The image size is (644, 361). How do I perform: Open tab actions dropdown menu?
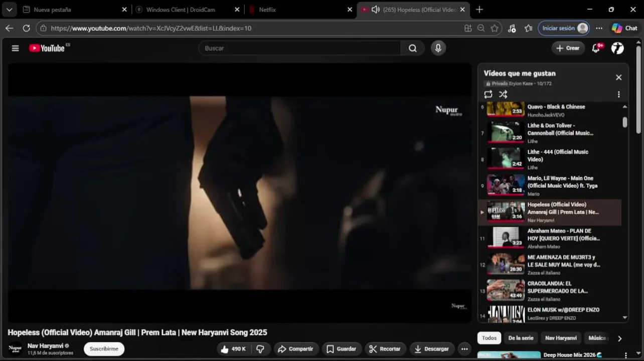click(x=9, y=10)
